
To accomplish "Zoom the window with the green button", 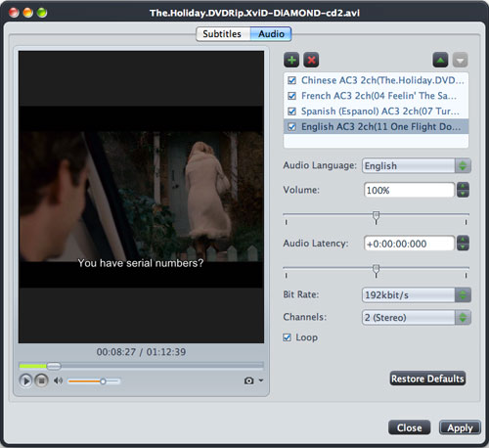I will click(x=42, y=13).
